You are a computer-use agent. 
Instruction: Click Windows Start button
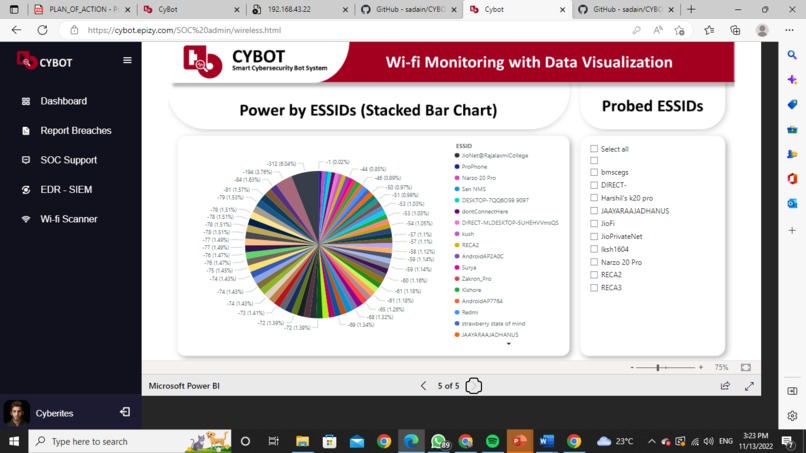[x=14, y=441]
